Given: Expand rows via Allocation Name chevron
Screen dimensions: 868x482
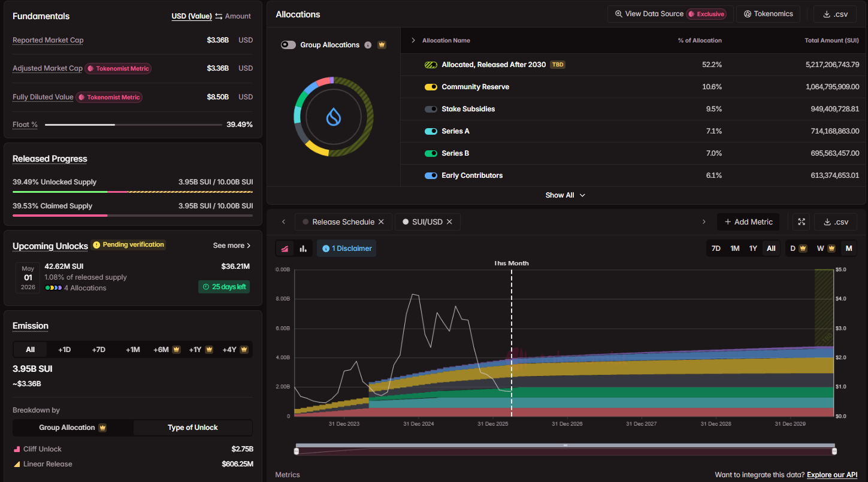Looking at the screenshot, I should 413,41.
